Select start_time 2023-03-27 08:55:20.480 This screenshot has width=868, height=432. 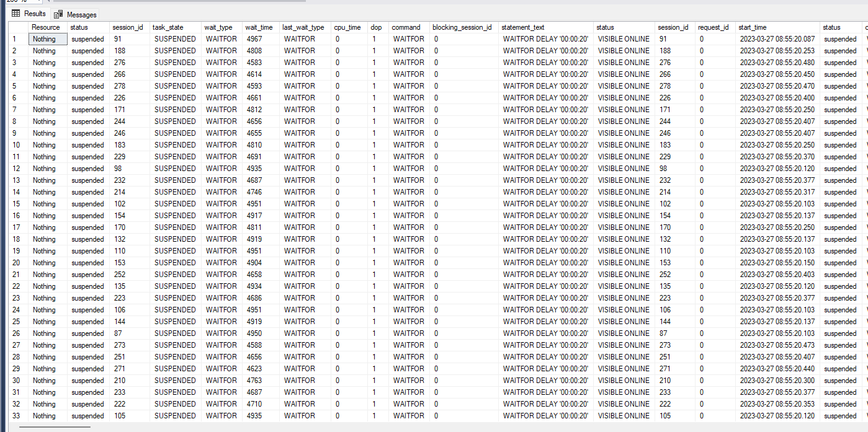tap(777, 63)
